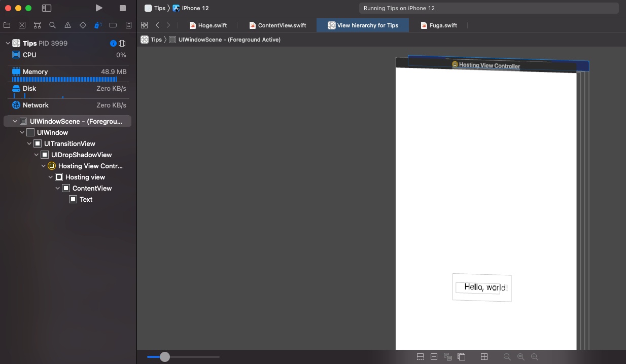Select Hosting View Controller label in canvas
The height and width of the screenshot is (364, 626).
tap(485, 65)
